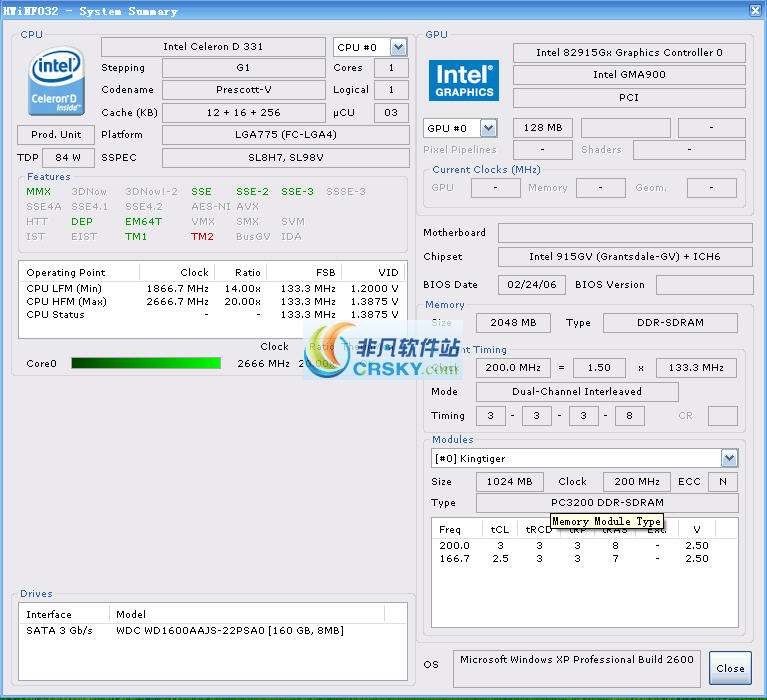This screenshot has height=700, width=767.
Task: Click the SSPEC value SL8H7, SL98V
Action: click(x=286, y=158)
